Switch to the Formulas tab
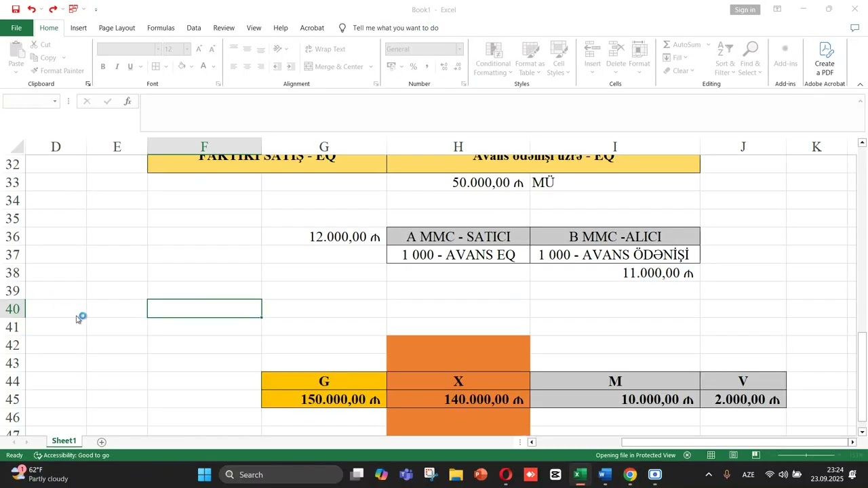Image resolution: width=868 pixels, height=488 pixels. click(161, 28)
